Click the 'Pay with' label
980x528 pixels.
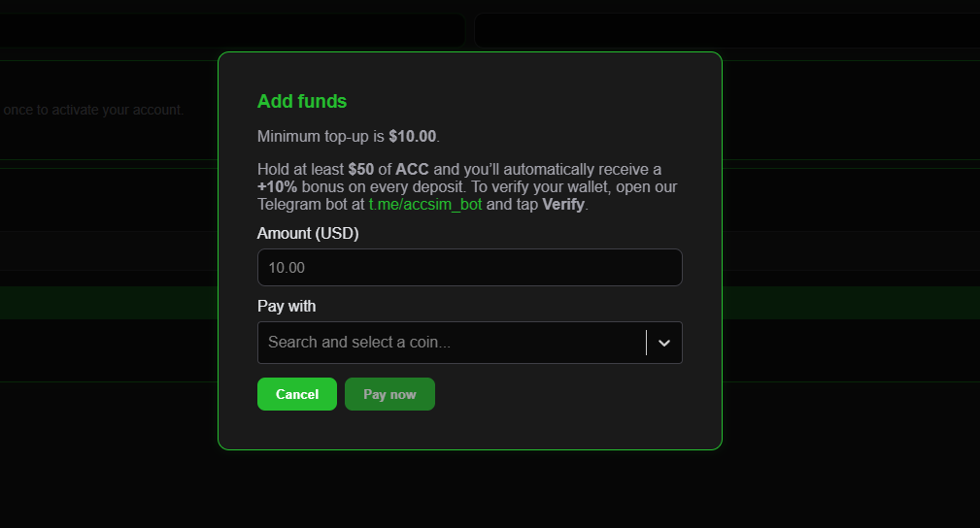287,306
